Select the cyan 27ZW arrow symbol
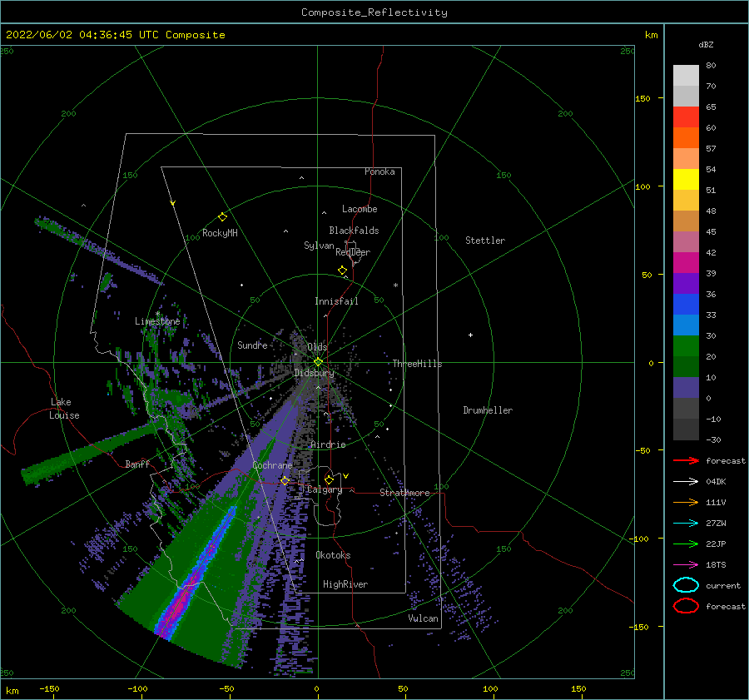Screen dimensions: 749x700 (686, 524)
